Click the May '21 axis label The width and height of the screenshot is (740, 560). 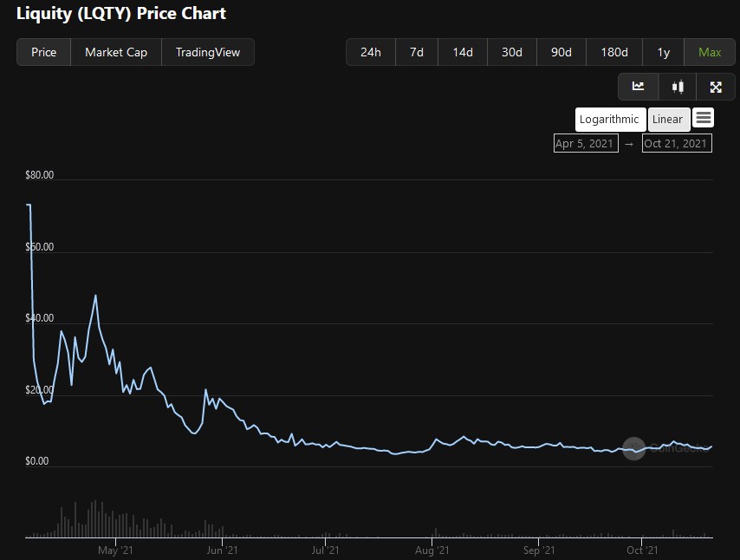point(115,550)
